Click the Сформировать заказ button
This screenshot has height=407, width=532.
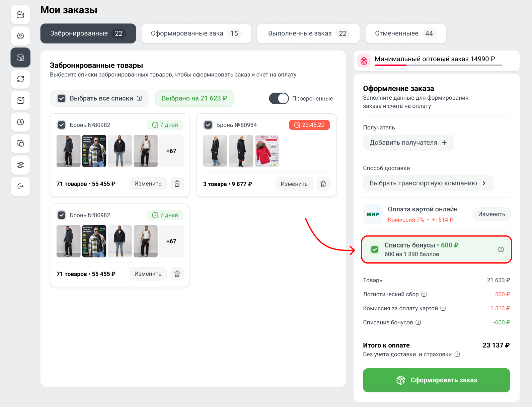click(436, 380)
